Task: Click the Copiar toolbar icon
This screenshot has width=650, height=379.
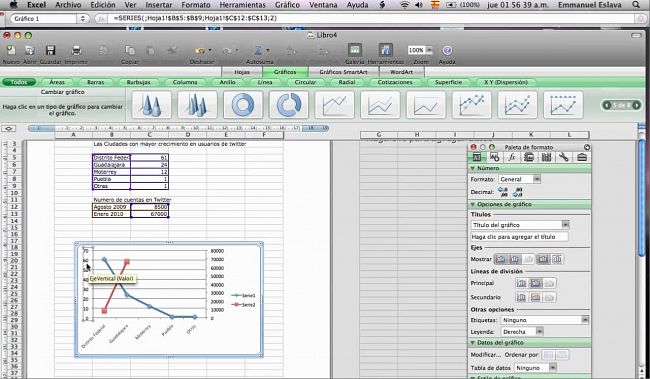Action: tap(130, 51)
